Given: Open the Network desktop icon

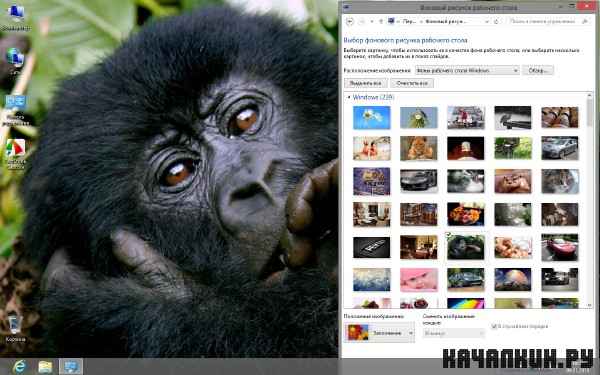Looking at the screenshot, I should click(x=15, y=61).
